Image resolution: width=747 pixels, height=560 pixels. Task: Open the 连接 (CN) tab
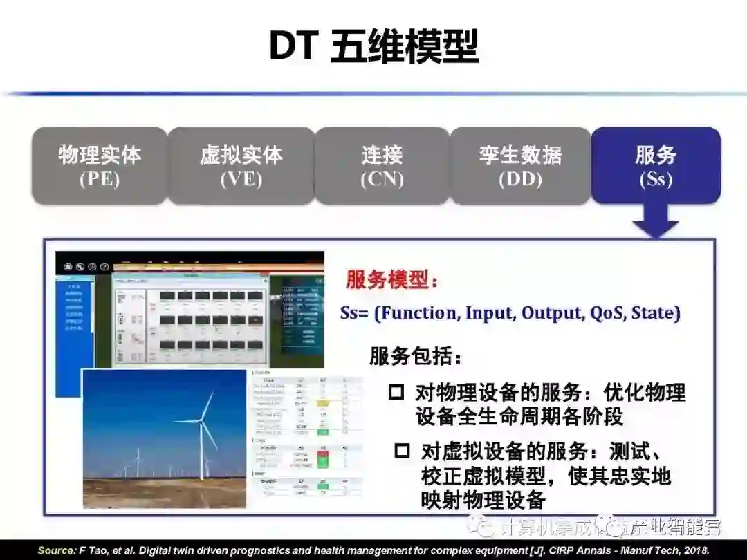(382, 166)
